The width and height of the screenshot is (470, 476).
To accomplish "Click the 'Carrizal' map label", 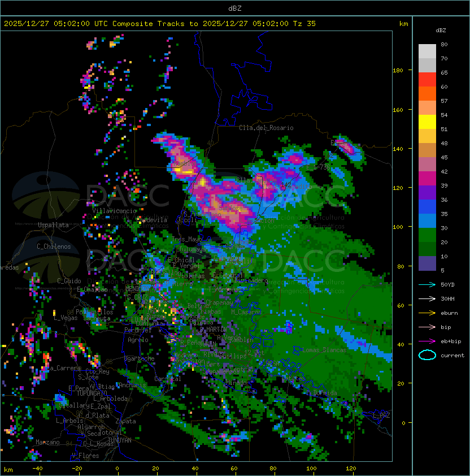I will tap(168, 379).
